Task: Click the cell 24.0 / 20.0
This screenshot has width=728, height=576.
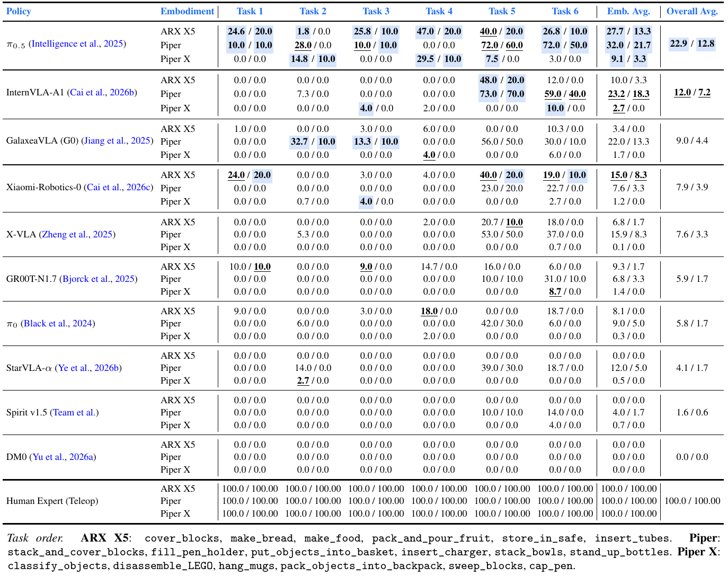Action: [250, 175]
